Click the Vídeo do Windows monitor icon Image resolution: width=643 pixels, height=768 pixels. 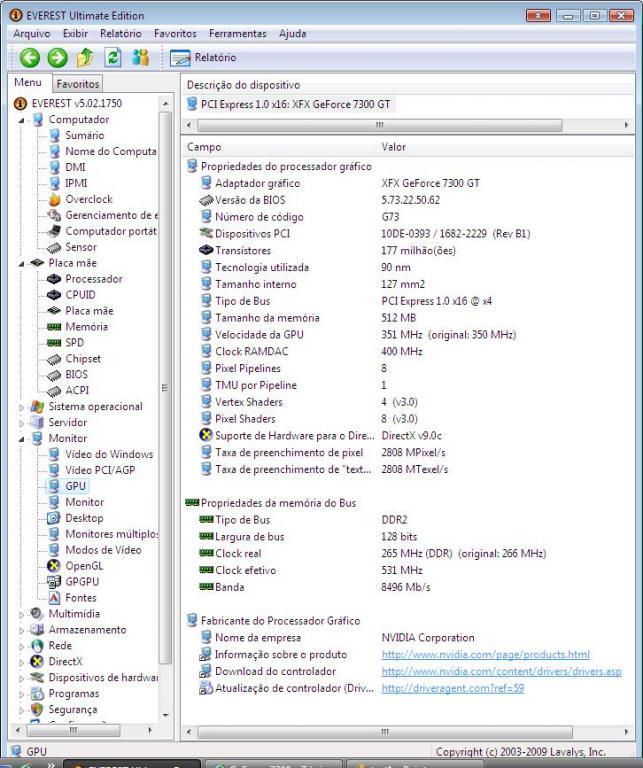pyautogui.click(x=54, y=455)
